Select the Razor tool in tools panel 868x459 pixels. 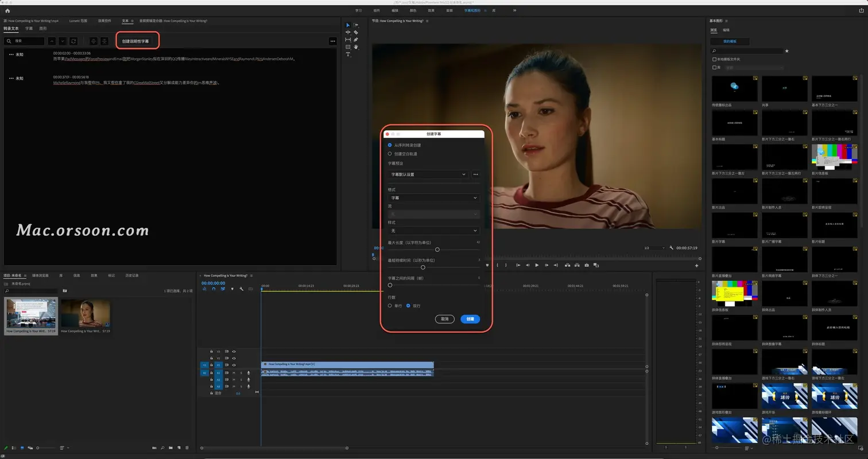coord(356,32)
